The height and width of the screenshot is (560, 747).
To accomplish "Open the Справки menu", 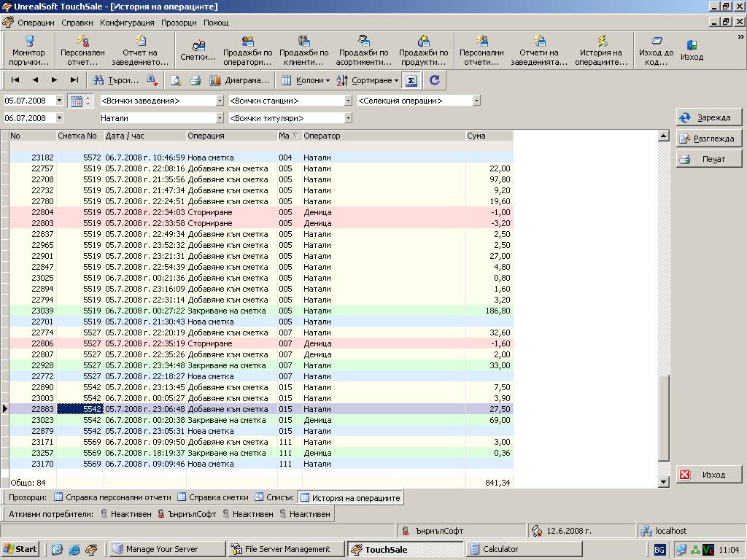I will [77, 23].
